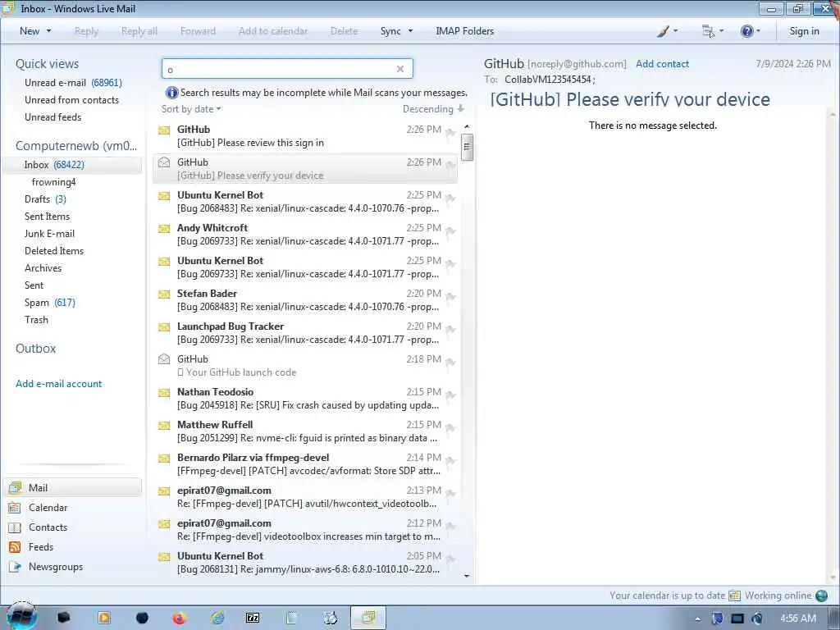Image resolution: width=840 pixels, height=630 pixels.
Task: Flag the Andy Whitcroft message
Action: point(450,231)
